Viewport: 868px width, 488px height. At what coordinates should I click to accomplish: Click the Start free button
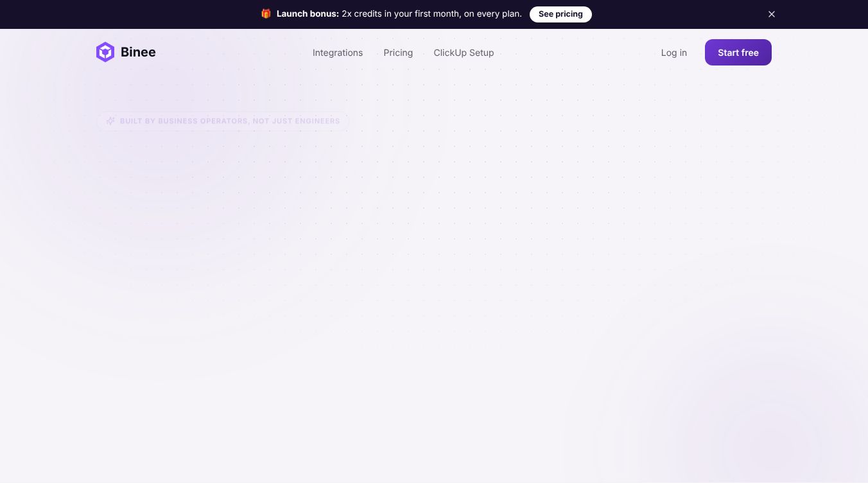tap(738, 53)
